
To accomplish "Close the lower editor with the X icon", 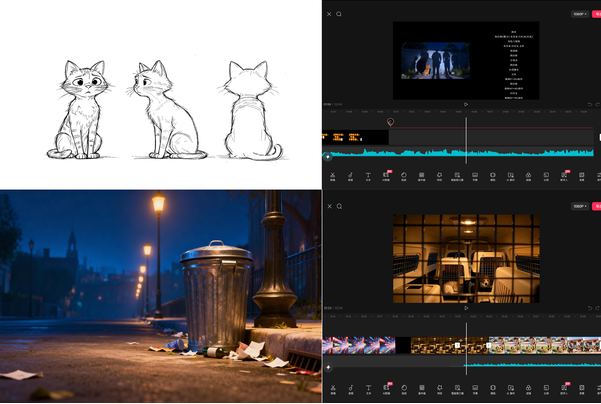I will 329,206.
